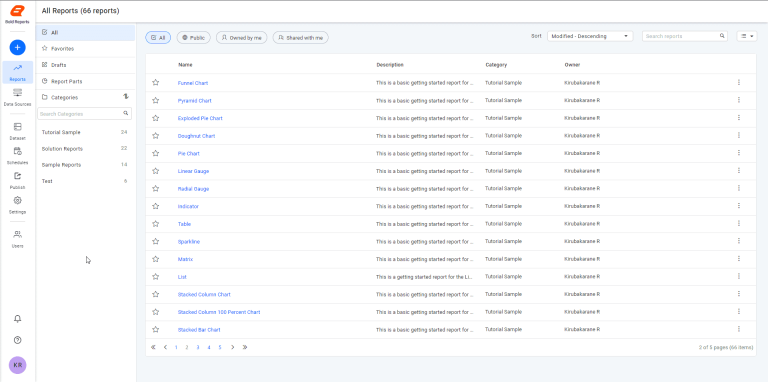Image resolution: width=768 pixels, height=382 pixels.
Task: Open the Linear Gauge report link
Action: point(193,171)
